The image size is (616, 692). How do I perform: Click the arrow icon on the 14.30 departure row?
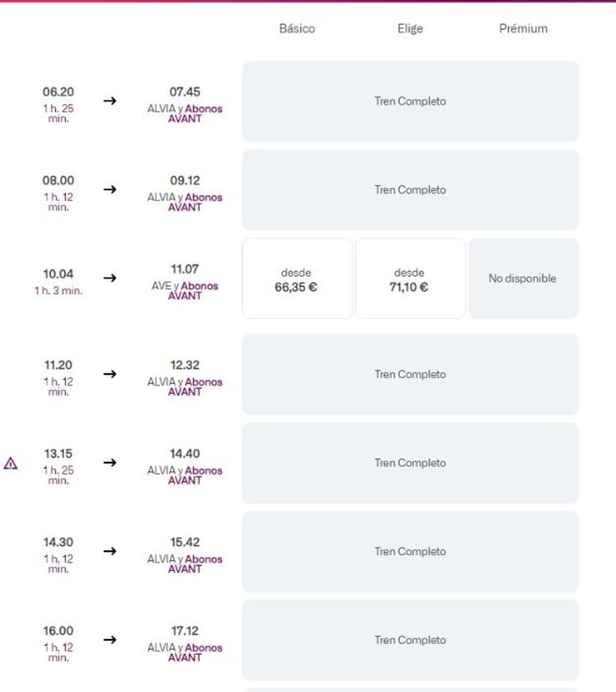[x=110, y=551]
